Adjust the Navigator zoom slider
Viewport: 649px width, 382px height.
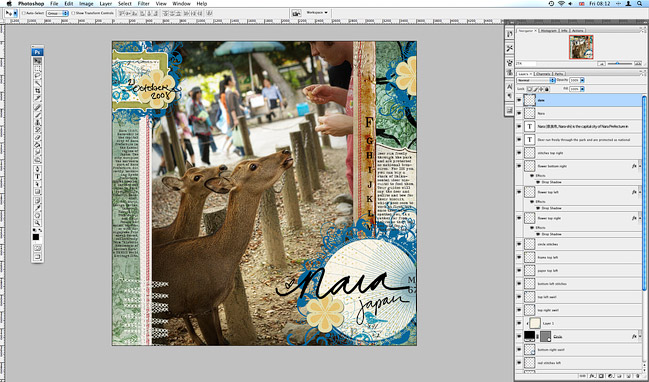pyautogui.click(x=618, y=64)
